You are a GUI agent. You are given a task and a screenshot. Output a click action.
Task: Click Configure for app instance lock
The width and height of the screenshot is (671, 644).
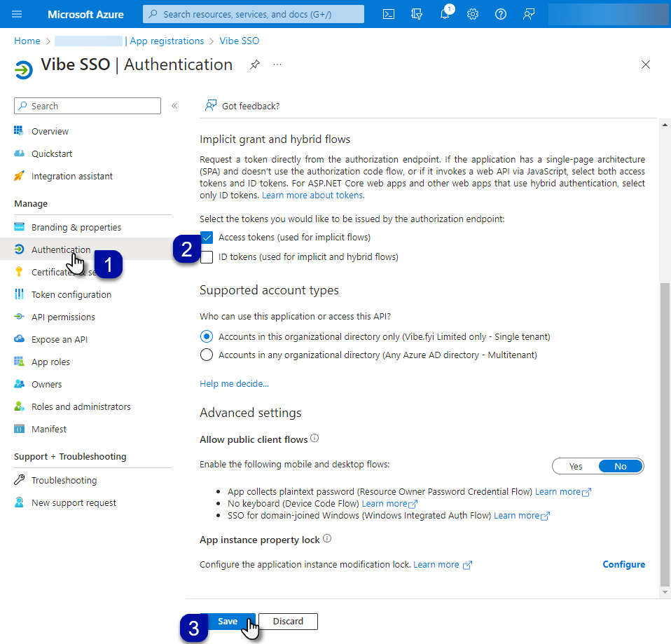tap(623, 564)
